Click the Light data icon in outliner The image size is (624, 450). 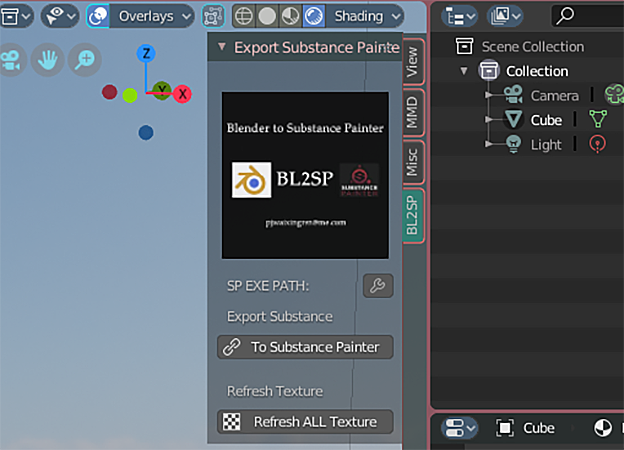(598, 144)
